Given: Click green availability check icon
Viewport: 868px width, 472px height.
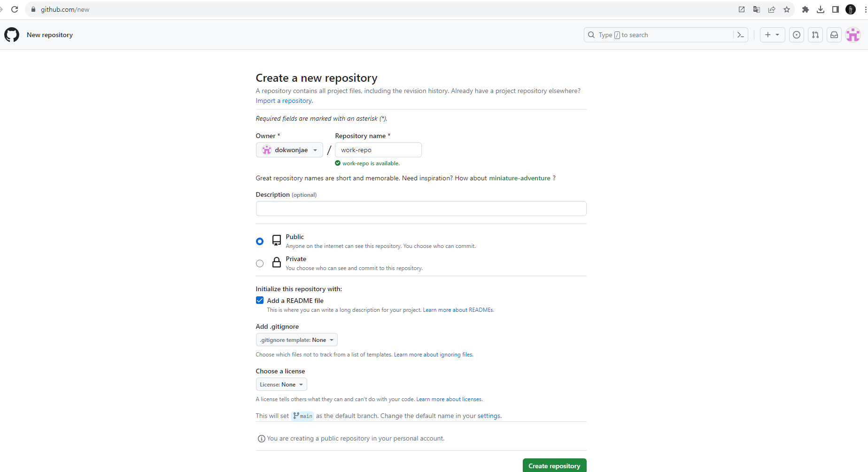Looking at the screenshot, I should click(338, 163).
